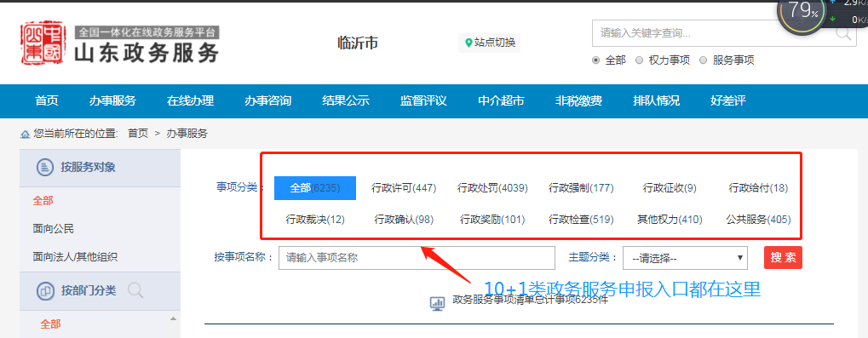868x338 pixels.
Task: Select the 全部(6235) category filter
Action: coord(315,188)
